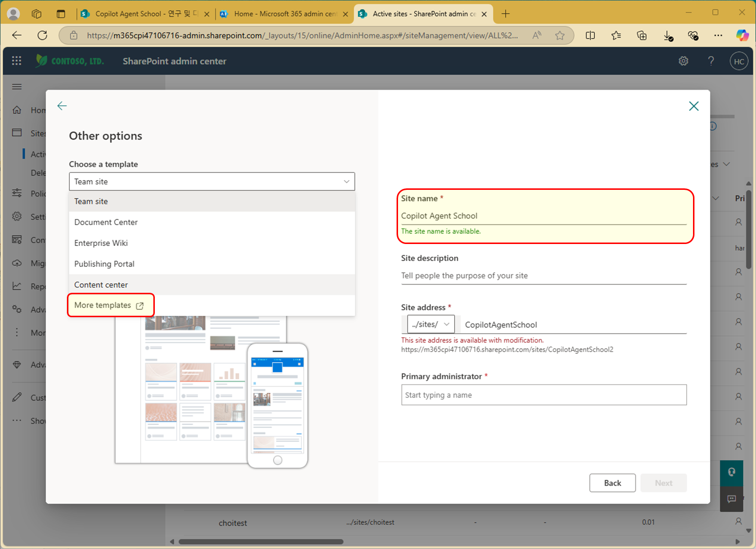The image size is (756, 549).
Task: Click the Sites icon in left navigation
Action: [x=17, y=133]
